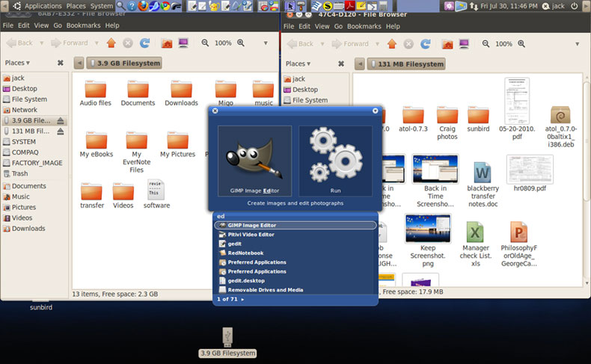Screen dimensions: 591x364
Task: Click the yellow S circle panel icon
Action: click(328, 6)
